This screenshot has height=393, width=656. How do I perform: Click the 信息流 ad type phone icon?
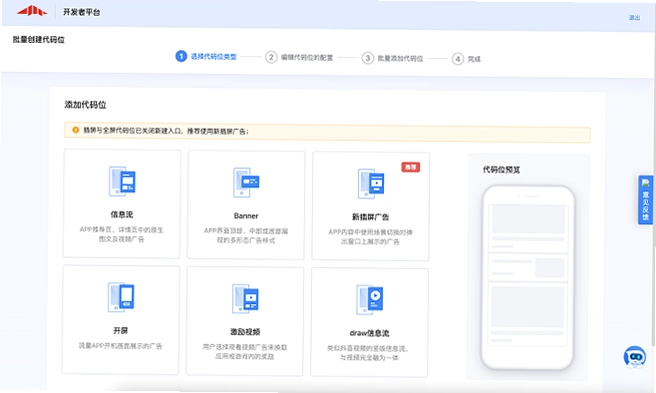coord(122,181)
